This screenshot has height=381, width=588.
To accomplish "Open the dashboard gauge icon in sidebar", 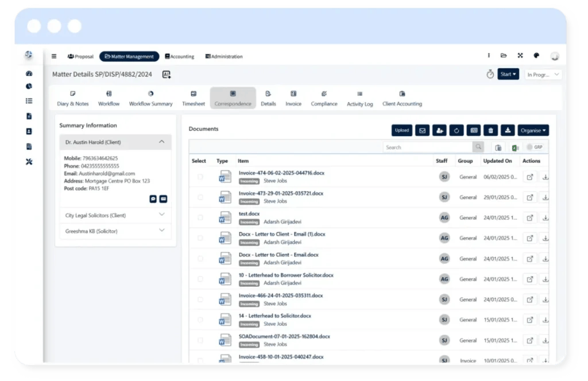I will tap(29, 73).
